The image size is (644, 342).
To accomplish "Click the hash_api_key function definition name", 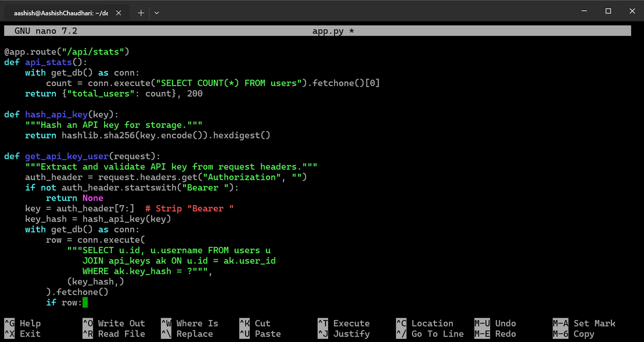I will point(56,114).
